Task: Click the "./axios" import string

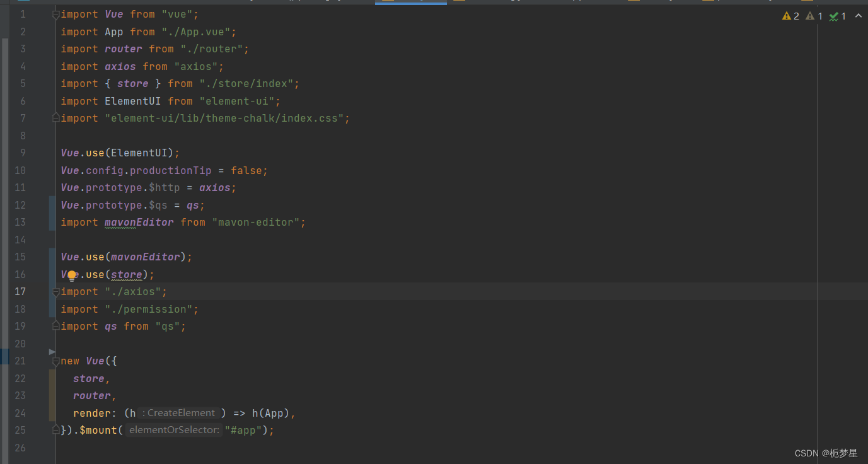Action: click(133, 292)
